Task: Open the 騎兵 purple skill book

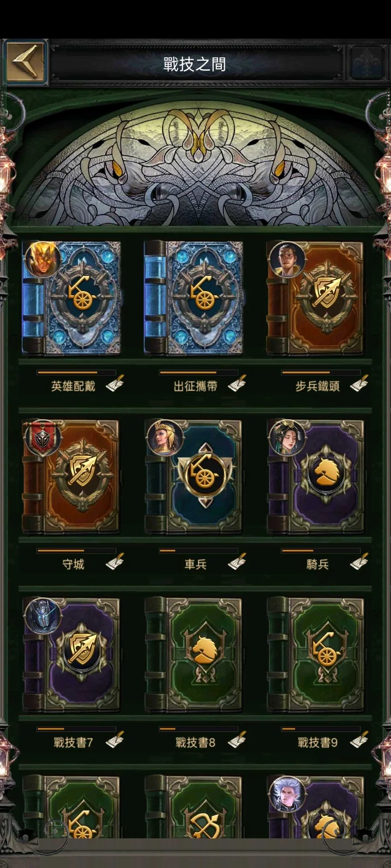Action: click(315, 477)
